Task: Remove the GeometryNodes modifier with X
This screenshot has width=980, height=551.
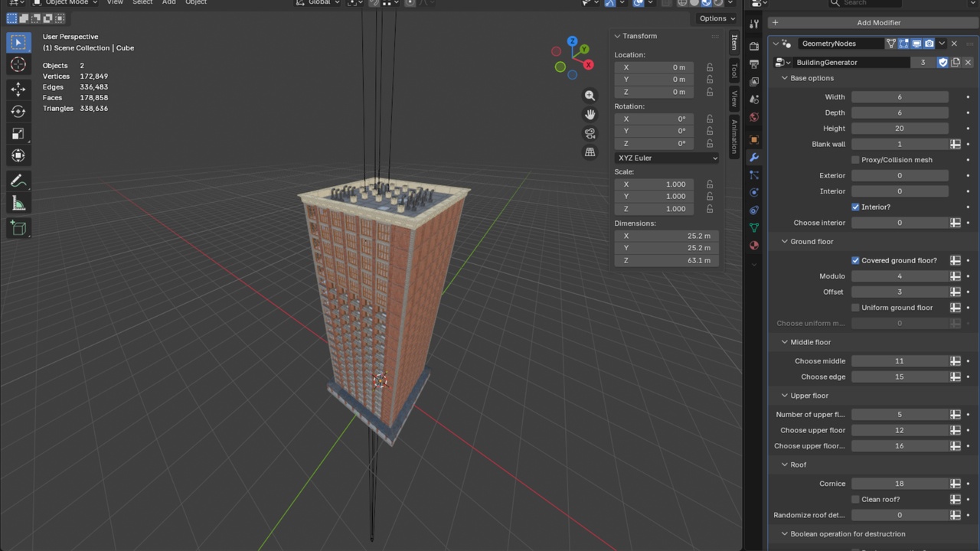Action: (954, 44)
